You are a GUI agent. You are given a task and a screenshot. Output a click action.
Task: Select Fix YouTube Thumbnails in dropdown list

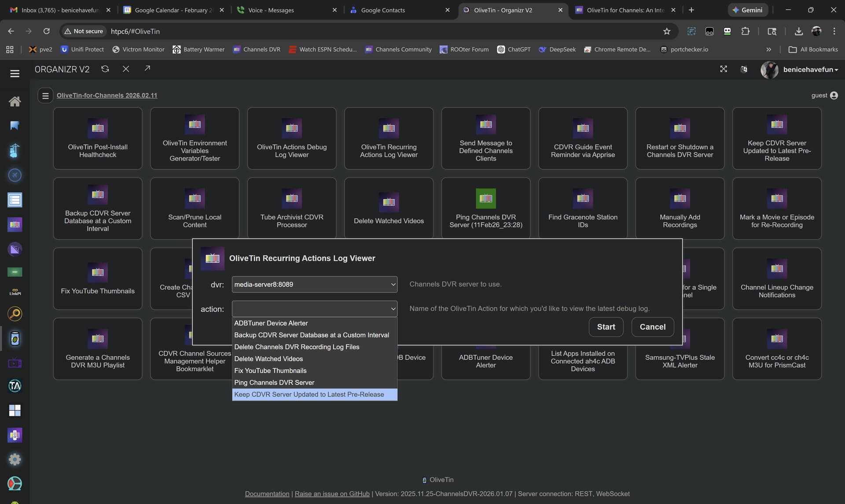point(270,371)
